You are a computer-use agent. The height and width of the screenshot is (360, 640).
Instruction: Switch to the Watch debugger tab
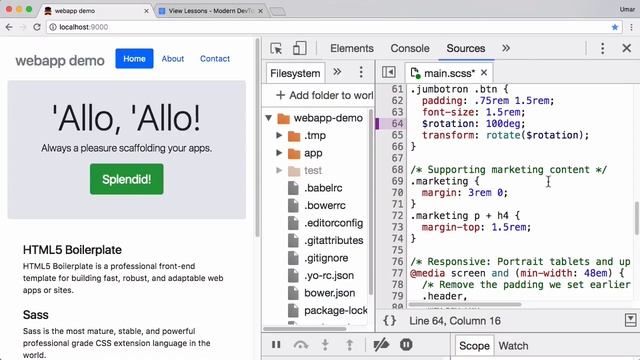pos(513,346)
